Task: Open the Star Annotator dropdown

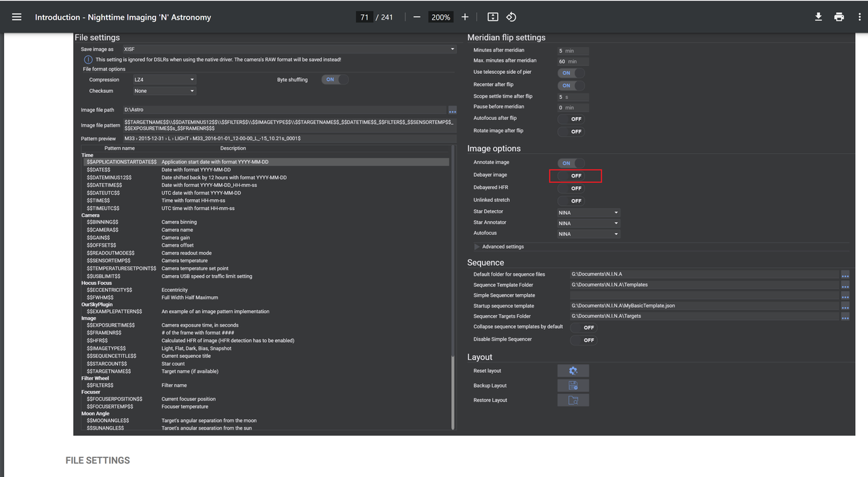Action: point(589,223)
